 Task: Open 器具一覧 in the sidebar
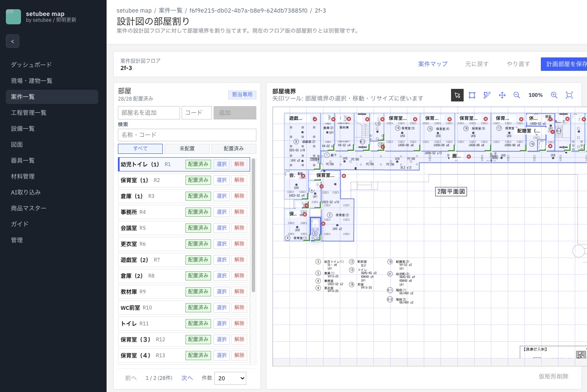52,160
